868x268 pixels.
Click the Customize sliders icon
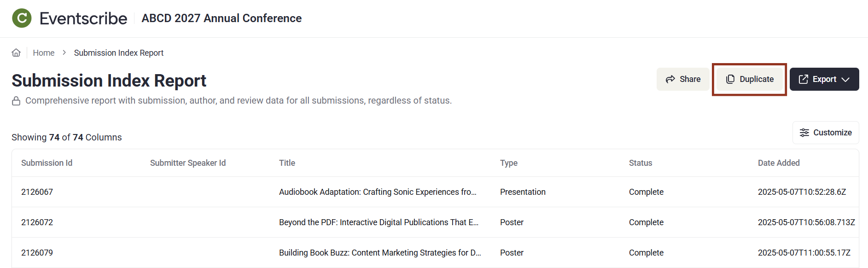click(x=804, y=133)
